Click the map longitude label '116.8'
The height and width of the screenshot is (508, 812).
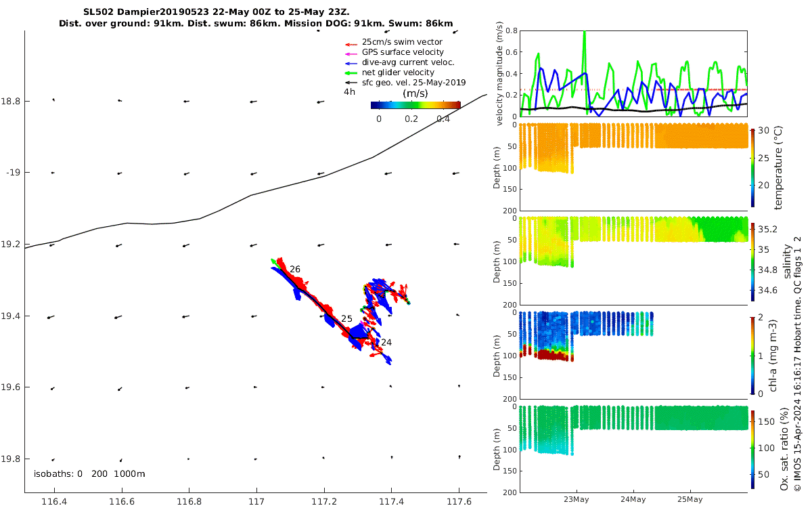pos(189,502)
